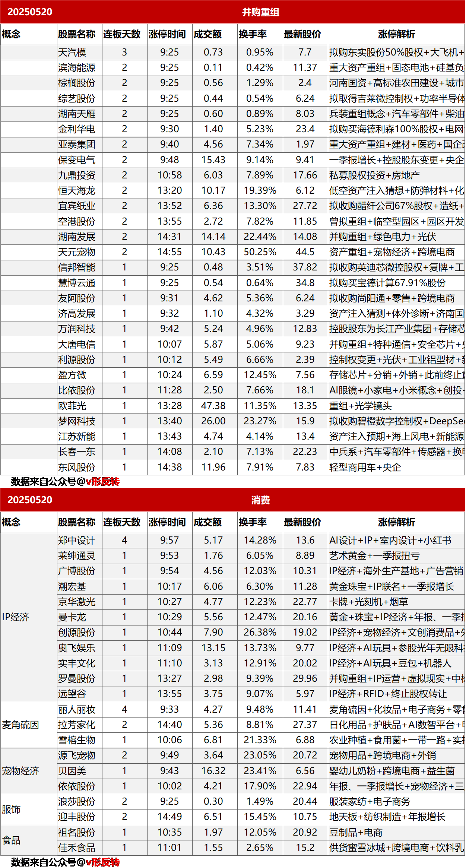466x868 pixels.
Task: Select stock name 亚泰集团
Action: click(x=77, y=144)
